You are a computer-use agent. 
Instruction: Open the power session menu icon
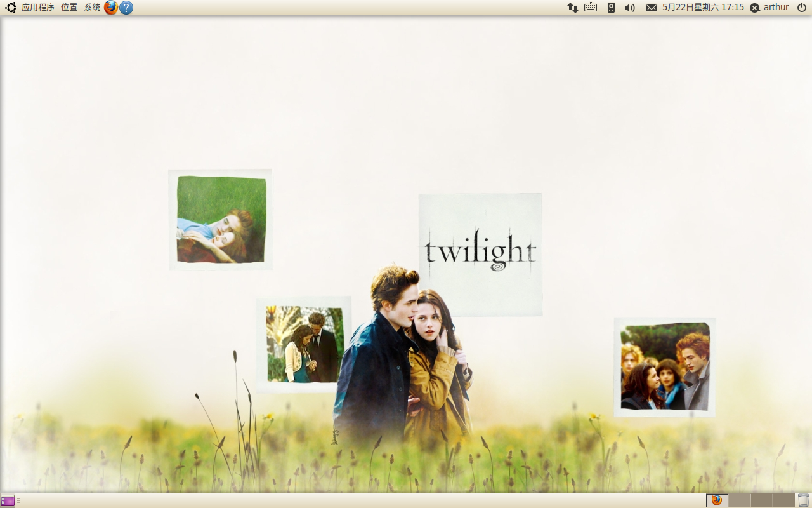tap(802, 8)
